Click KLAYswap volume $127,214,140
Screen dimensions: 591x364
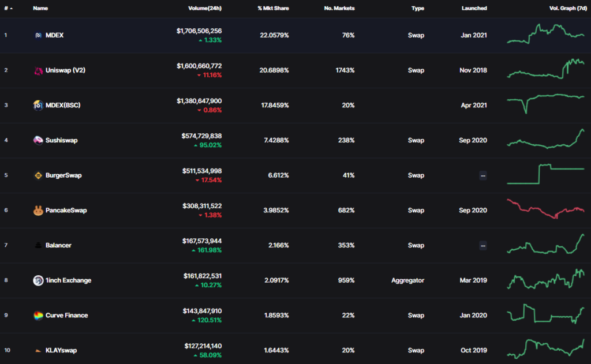click(203, 346)
